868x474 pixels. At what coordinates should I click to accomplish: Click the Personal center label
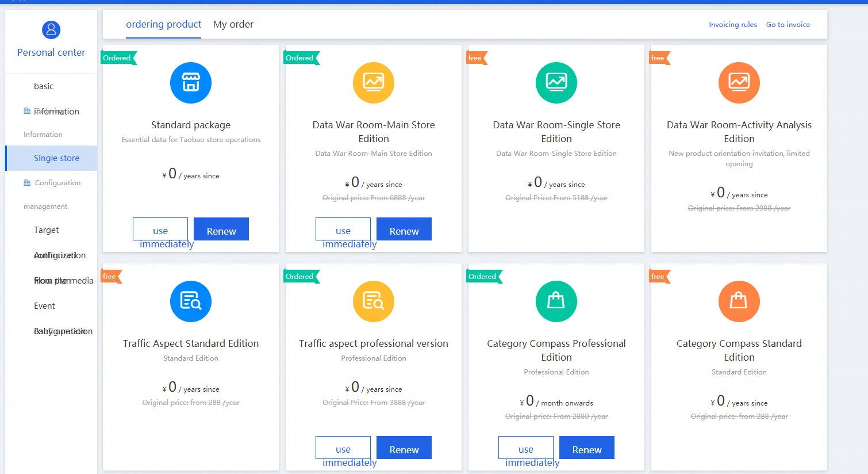[x=51, y=52]
